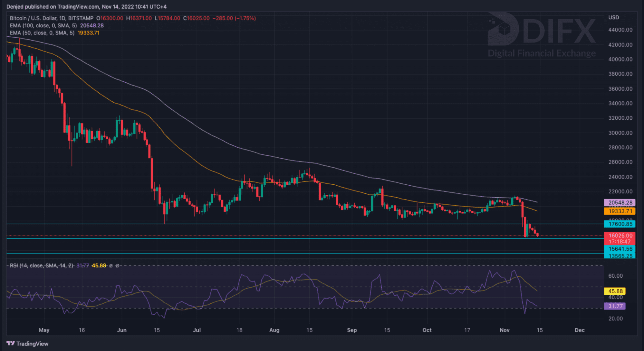Click the Sep label on time axis
Image resolution: width=644 pixels, height=351 pixels.
tap(352, 330)
